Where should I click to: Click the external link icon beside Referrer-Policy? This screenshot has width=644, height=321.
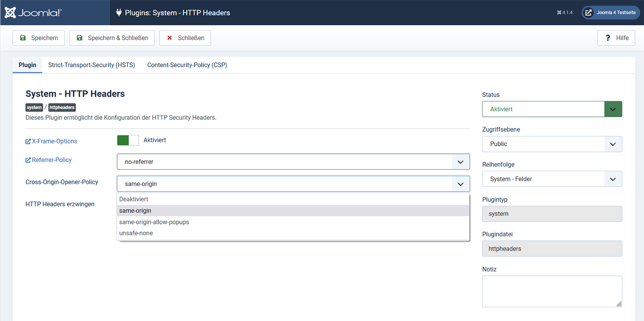(x=28, y=160)
